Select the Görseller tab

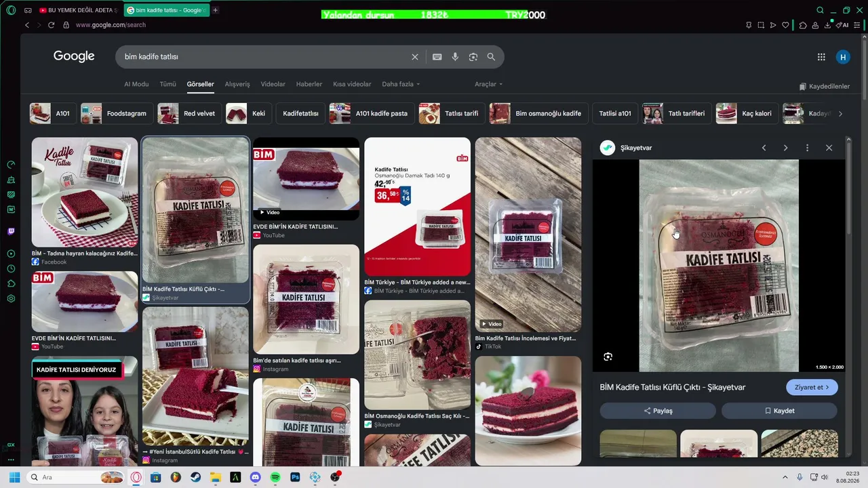pos(200,84)
